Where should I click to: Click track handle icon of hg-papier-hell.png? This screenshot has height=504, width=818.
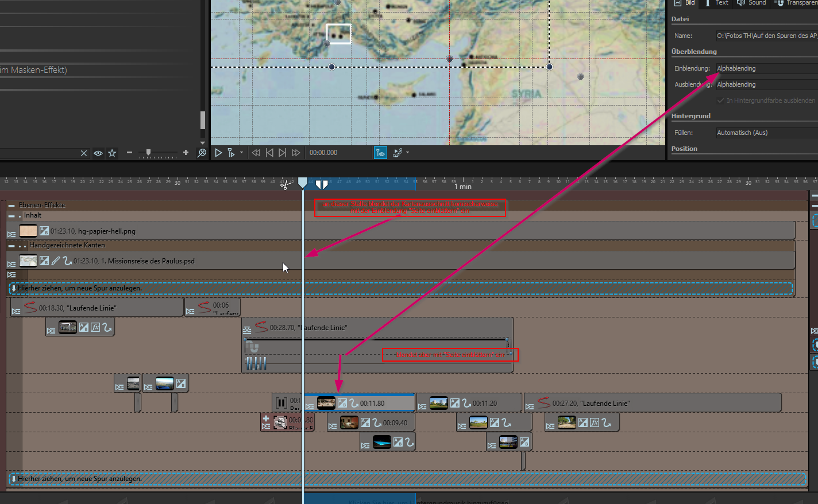pos(11,234)
